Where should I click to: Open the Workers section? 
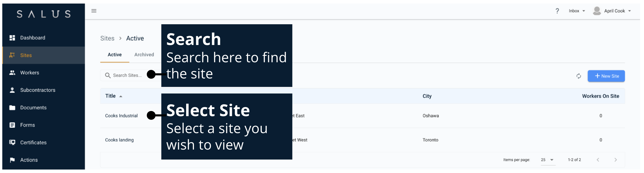30,72
